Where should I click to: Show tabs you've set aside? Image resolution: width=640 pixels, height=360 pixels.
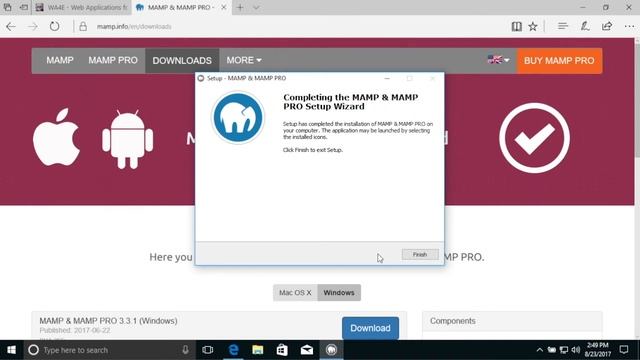click(x=8, y=7)
